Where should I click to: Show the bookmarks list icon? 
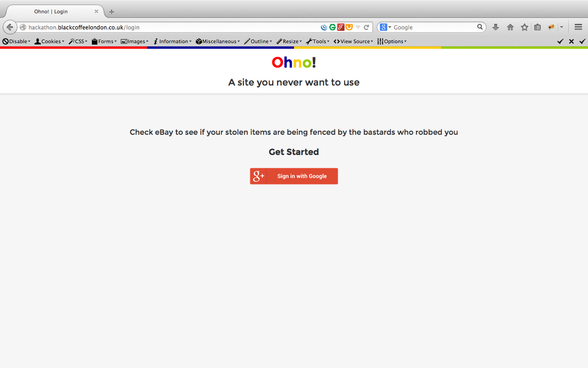tap(537, 27)
